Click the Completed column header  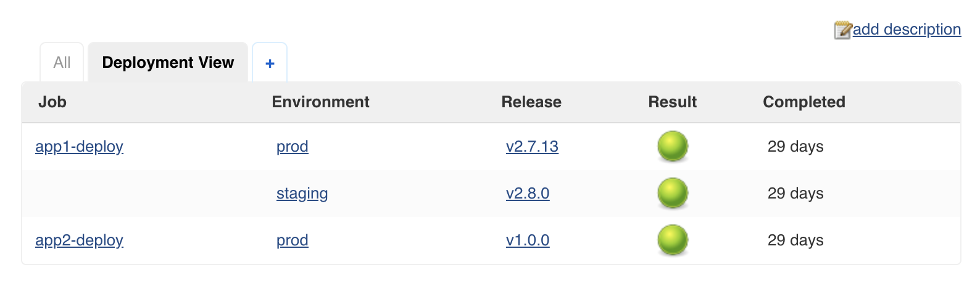[804, 102]
